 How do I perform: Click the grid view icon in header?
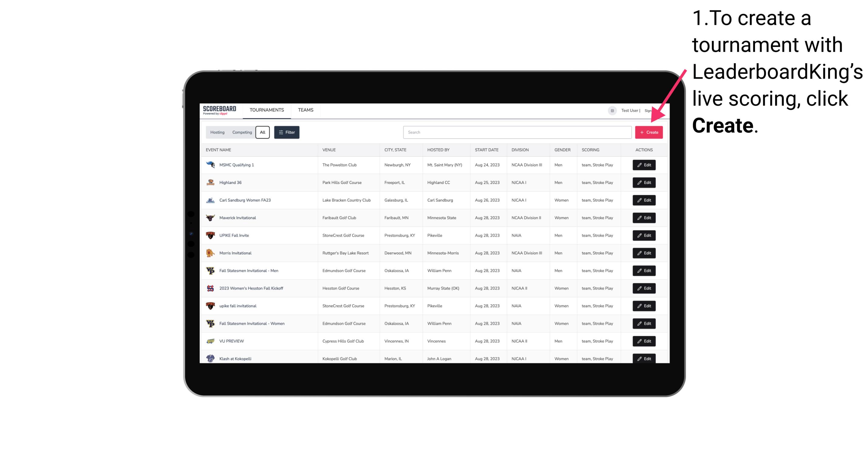(x=612, y=110)
